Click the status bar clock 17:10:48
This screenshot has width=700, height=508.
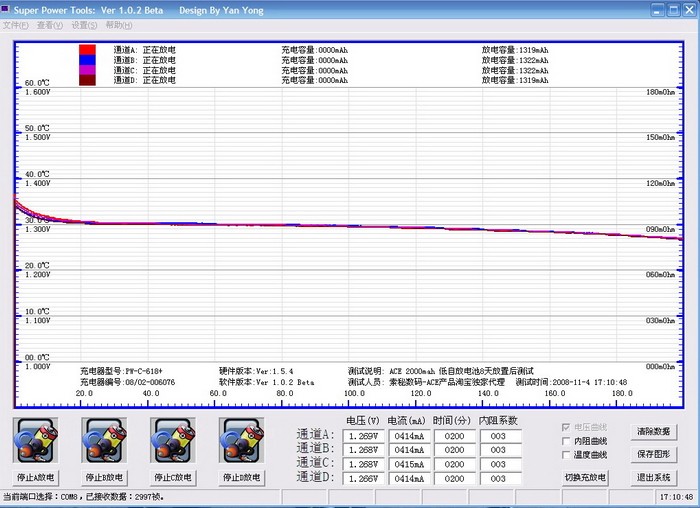[676, 496]
